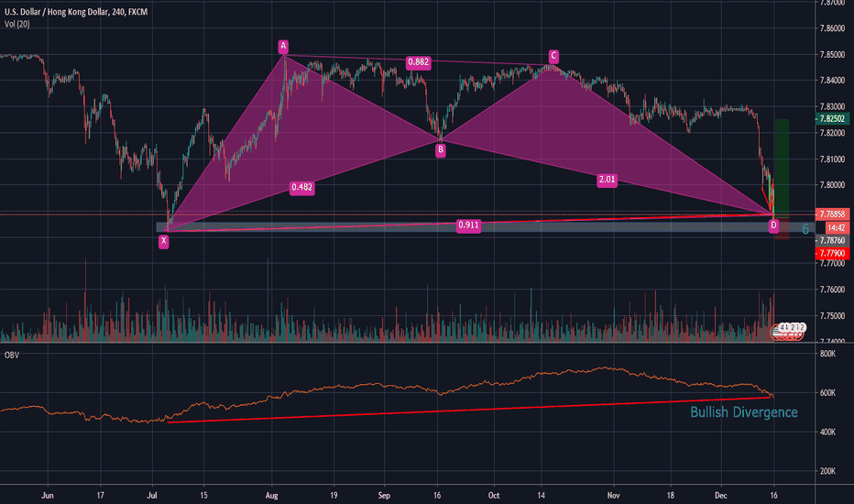The height and width of the screenshot is (504, 854).
Task: Click the number 6 annotation beside the support zone
Action: point(805,229)
